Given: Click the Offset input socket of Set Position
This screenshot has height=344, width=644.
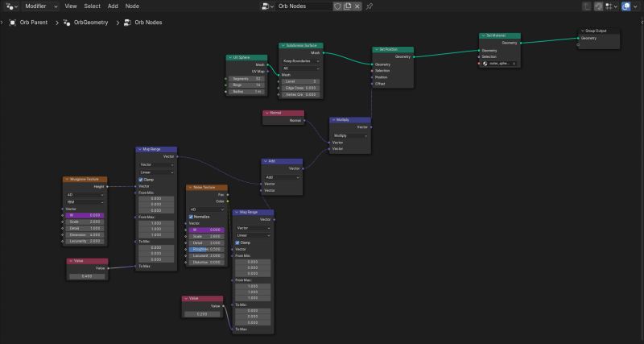Looking at the screenshot, I should [x=373, y=84].
